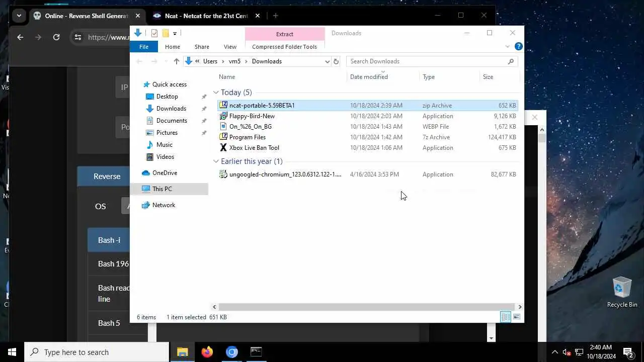Go up one folder level arrow
Image resolution: width=644 pixels, height=362 pixels.
[x=176, y=61]
